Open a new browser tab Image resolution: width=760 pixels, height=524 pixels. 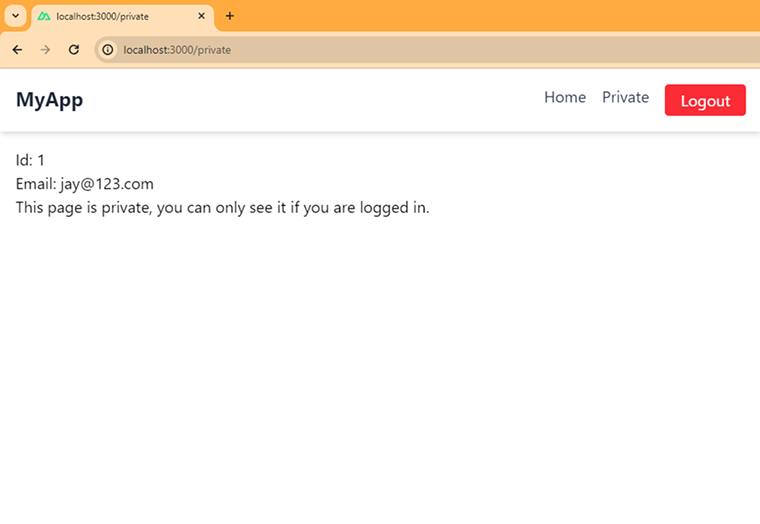230,16
